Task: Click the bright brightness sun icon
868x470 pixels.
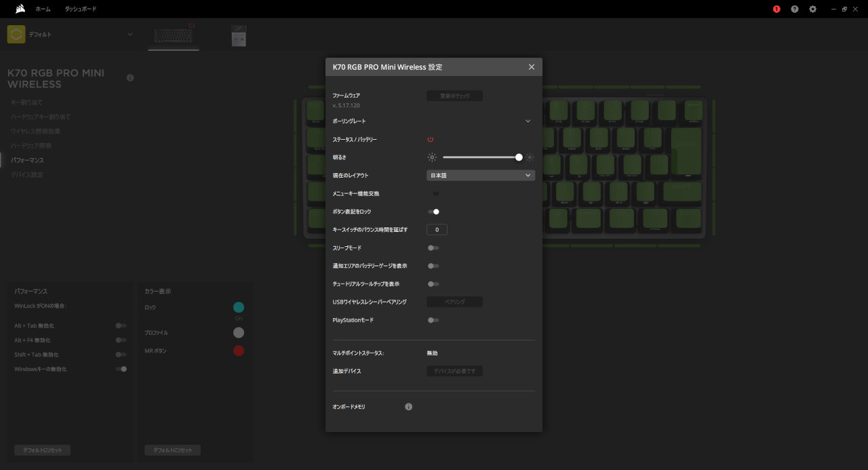Action: point(530,157)
